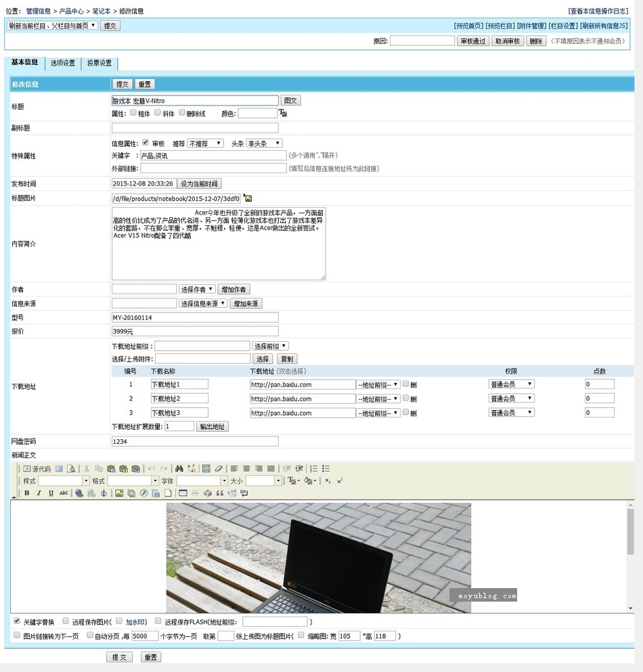Open 普通会员 permission dropdown for 下载地址1
This screenshot has width=643, height=672.
pyautogui.click(x=512, y=384)
